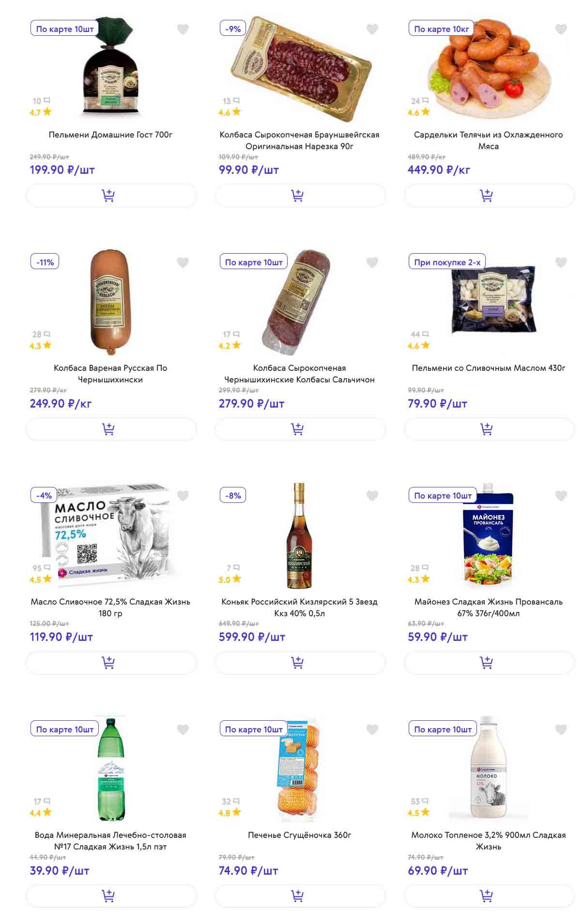Click the При покупке 2-х badge

click(447, 262)
